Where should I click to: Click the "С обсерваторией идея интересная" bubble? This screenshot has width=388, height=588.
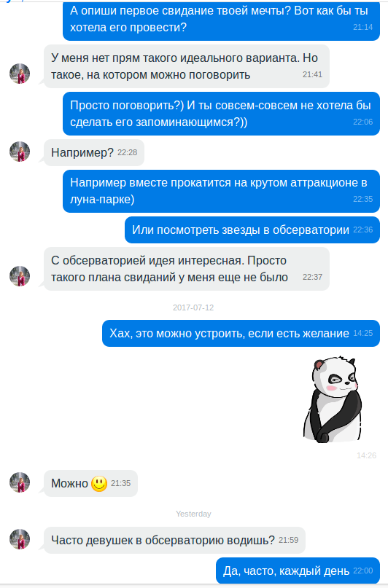(187, 269)
